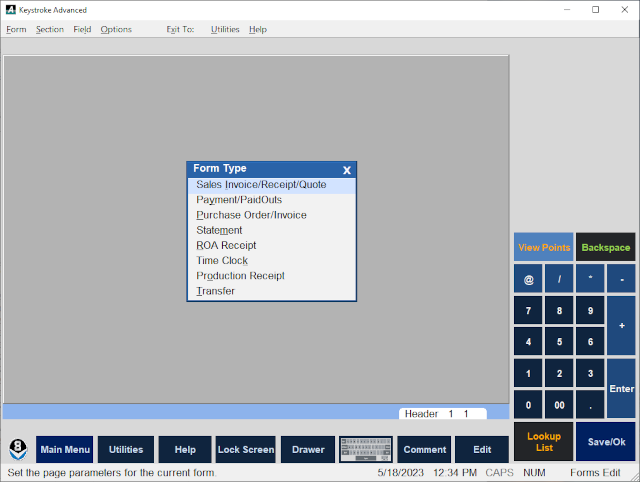
Task: Open the Utilities menu in menu bar
Action: 225,29
